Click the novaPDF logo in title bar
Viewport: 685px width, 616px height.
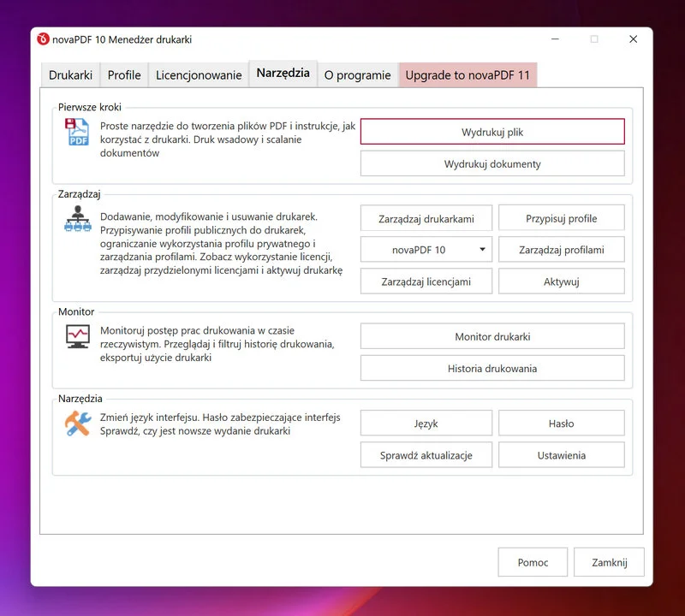[x=44, y=38]
